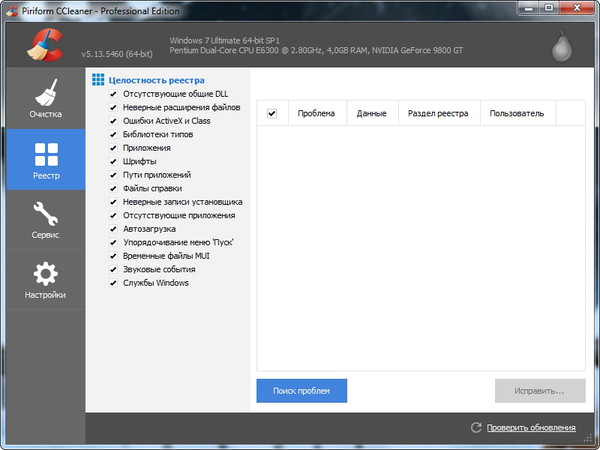Click the refresh icon beside update link

point(477,428)
